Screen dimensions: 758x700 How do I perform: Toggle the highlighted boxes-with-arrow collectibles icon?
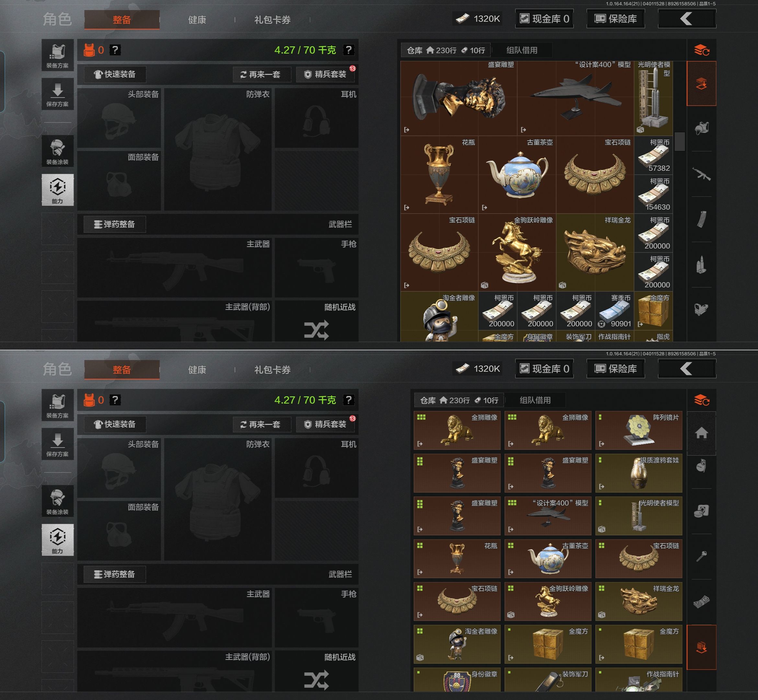702,647
